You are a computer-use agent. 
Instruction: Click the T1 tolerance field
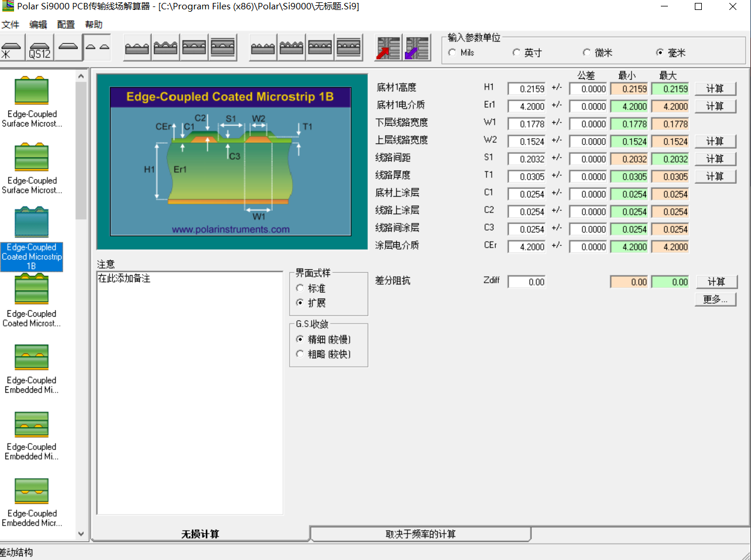[x=588, y=177]
